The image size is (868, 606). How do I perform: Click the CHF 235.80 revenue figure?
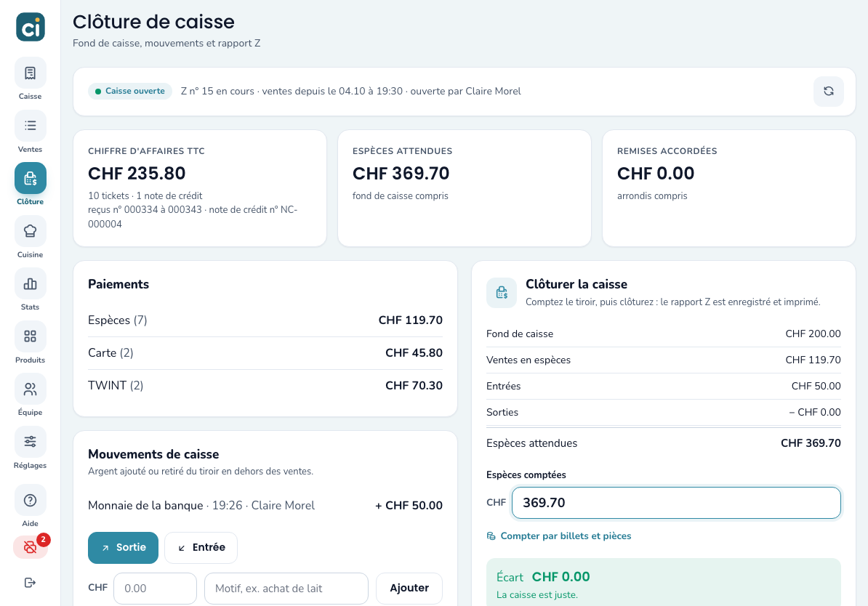pyautogui.click(x=137, y=173)
